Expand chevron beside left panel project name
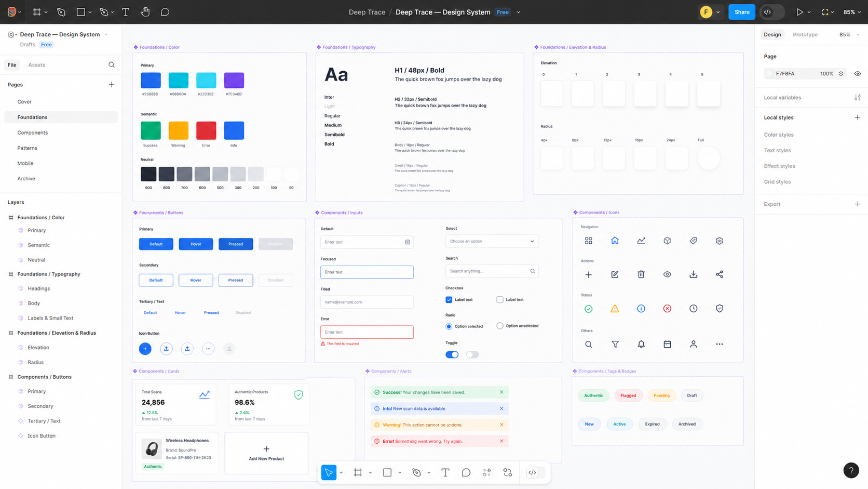 click(x=106, y=35)
